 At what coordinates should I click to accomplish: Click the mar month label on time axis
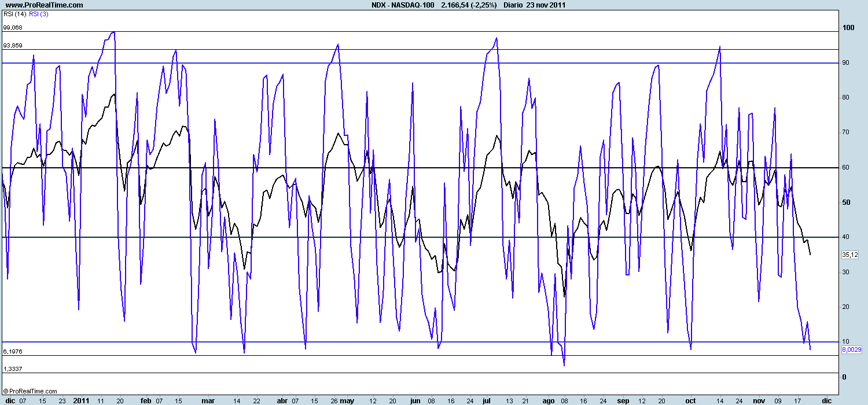(208, 400)
